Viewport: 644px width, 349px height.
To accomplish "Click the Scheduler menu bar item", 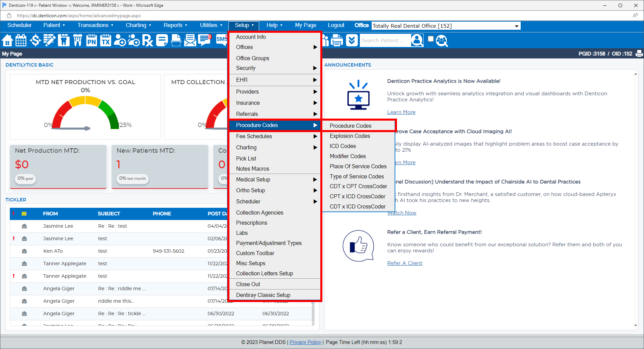I will pos(20,25).
